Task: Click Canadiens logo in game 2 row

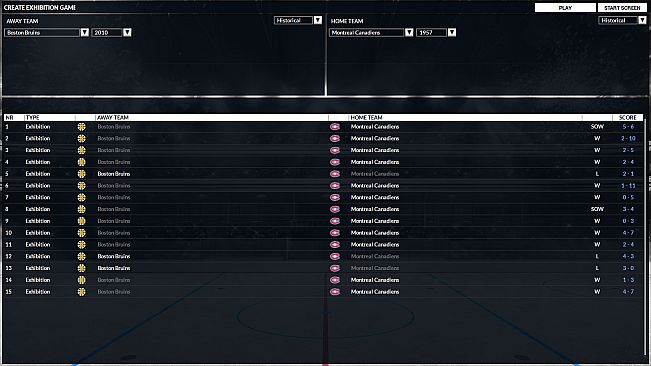Action: tap(335, 138)
